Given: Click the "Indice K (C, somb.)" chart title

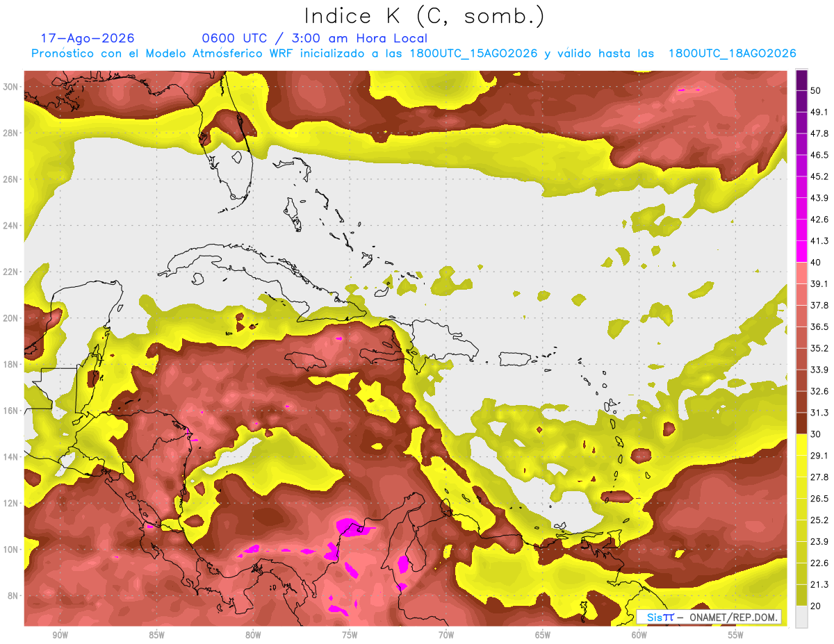Looking at the screenshot, I should [424, 16].
